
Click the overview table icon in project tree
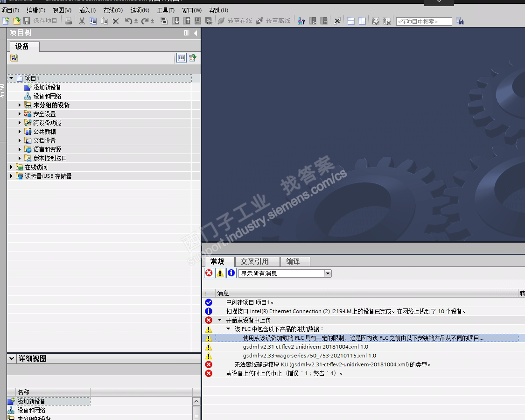(182, 58)
